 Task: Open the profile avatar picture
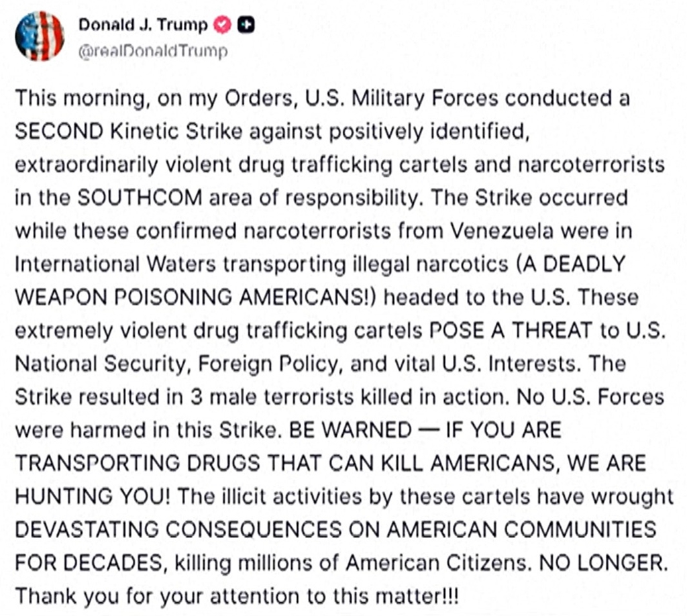(40, 36)
